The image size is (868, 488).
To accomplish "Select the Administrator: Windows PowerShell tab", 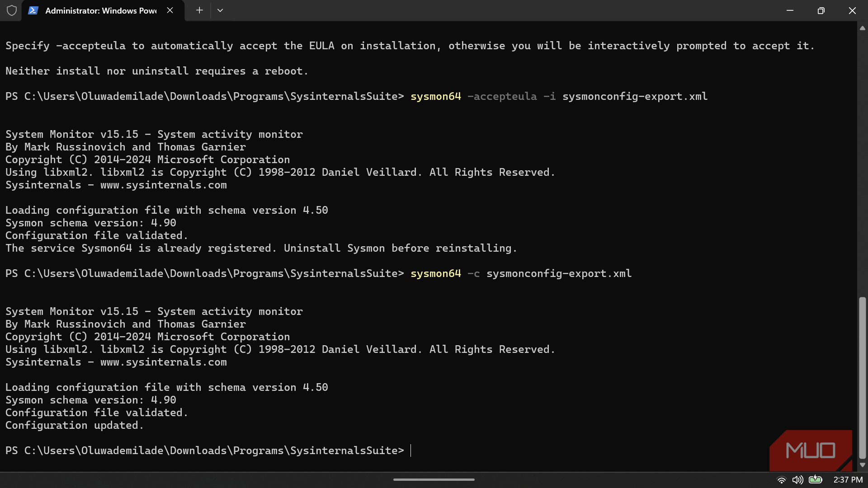I will 103,10.
